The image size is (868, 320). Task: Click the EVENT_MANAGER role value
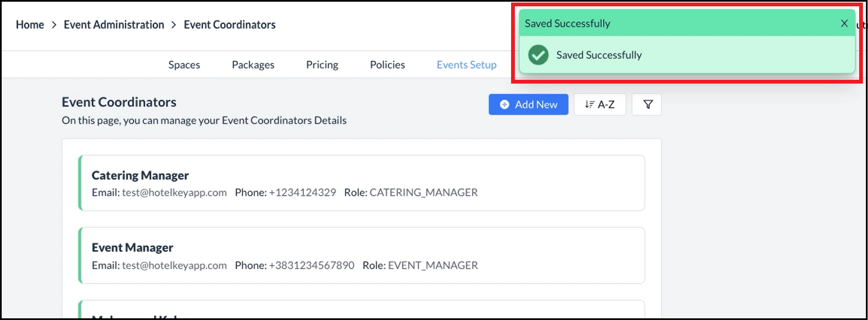pos(433,265)
